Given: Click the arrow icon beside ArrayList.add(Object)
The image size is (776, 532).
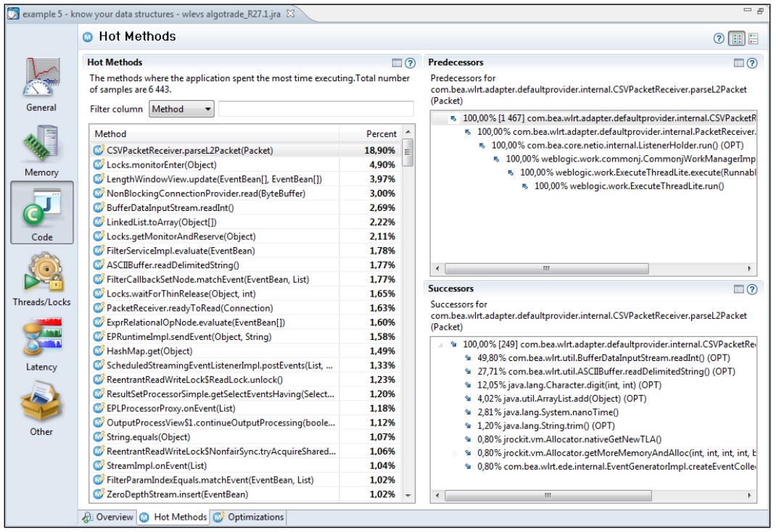Looking at the screenshot, I should (x=469, y=399).
